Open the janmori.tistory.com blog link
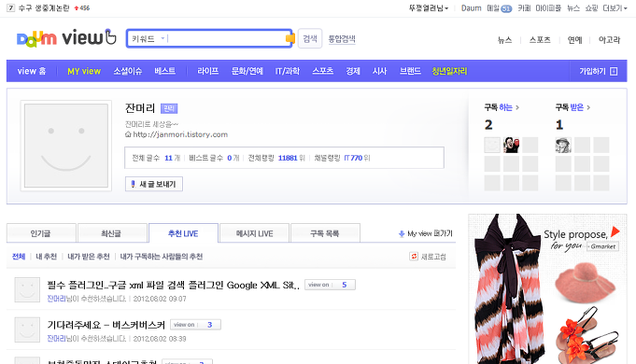The image size is (636, 364). point(180,134)
